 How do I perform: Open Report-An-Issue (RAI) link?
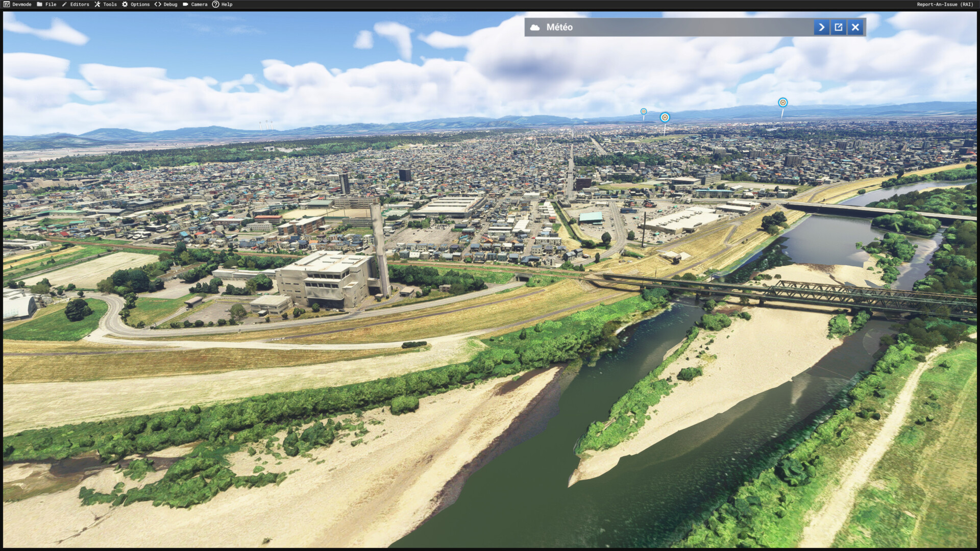click(x=945, y=4)
